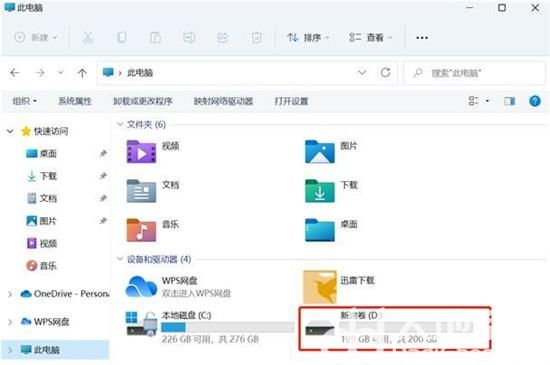Image resolution: width=550 pixels, height=365 pixels.
Task: Click the Share icon in toolbar
Action: click(223, 37)
